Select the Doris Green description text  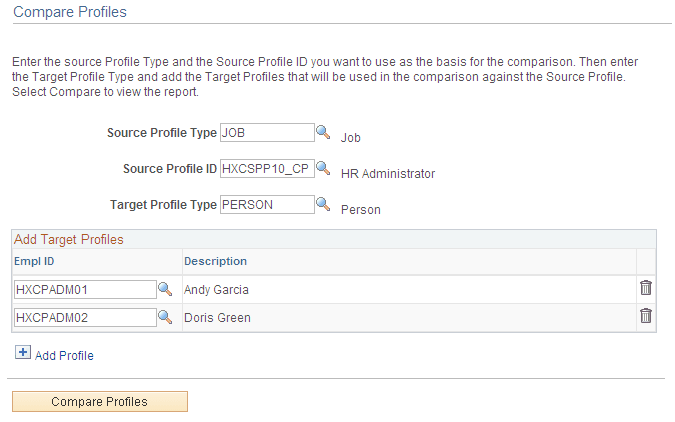[x=217, y=318]
